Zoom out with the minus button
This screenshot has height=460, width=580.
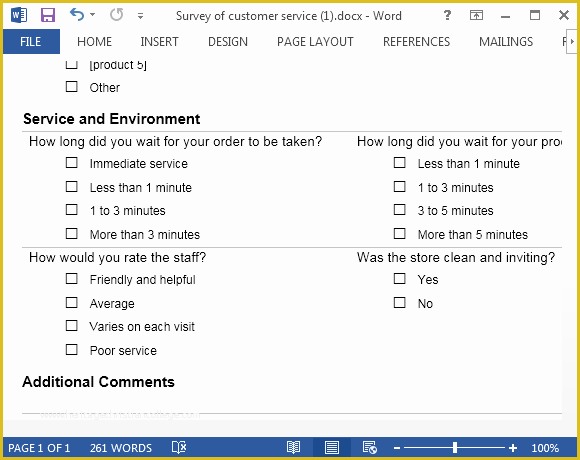(397, 448)
